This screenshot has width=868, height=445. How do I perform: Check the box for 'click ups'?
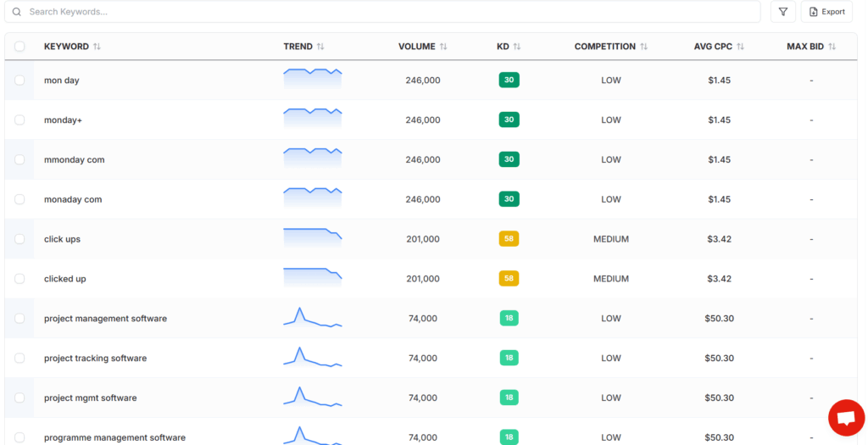click(x=19, y=239)
